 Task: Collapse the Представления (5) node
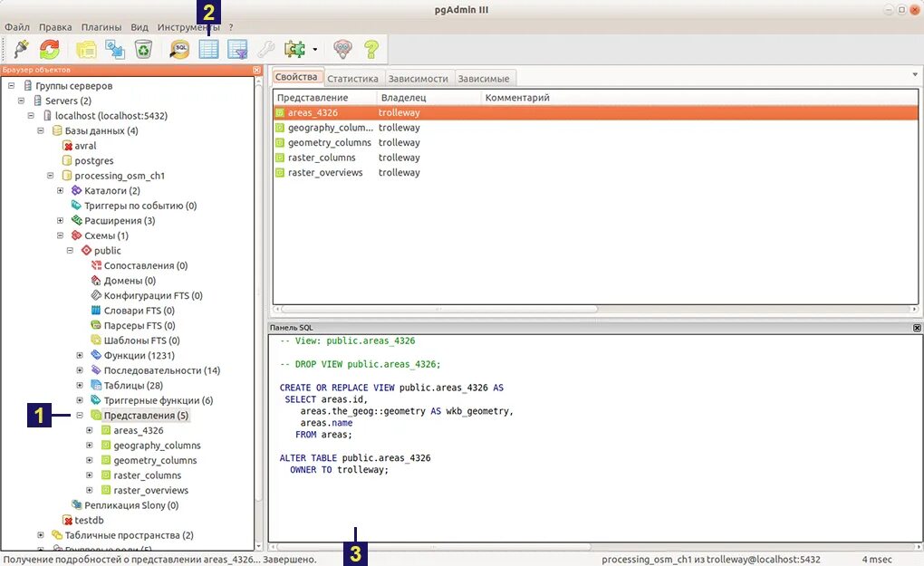(x=80, y=416)
